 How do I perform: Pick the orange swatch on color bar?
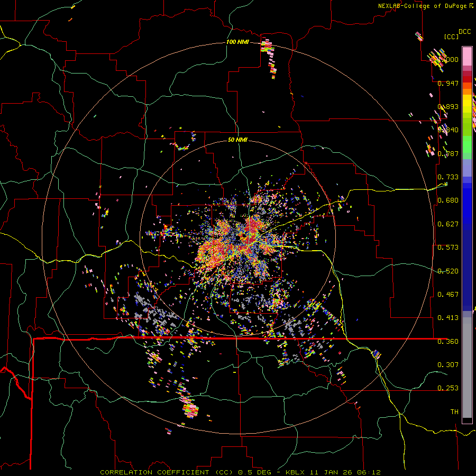pyautogui.click(x=467, y=91)
